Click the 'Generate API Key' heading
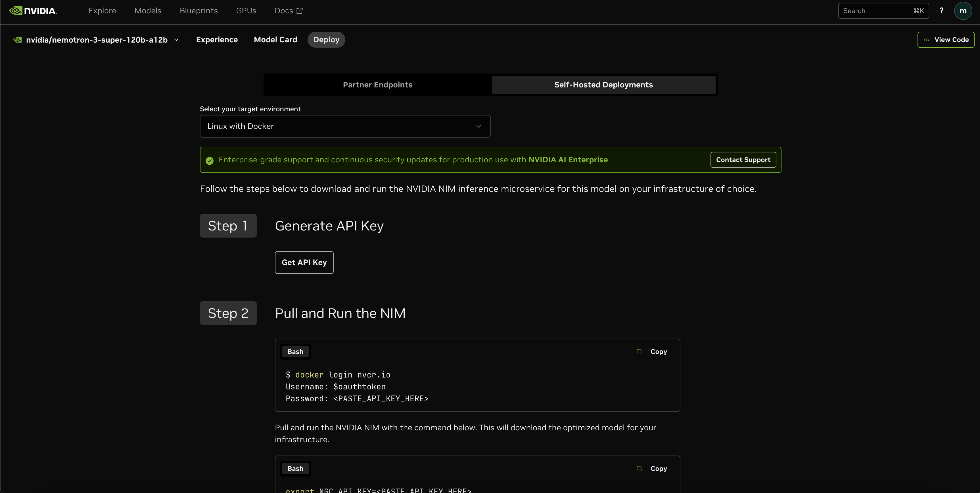Image resolution: width=980 pixels, height=493 pixels. [x=329, y=226]
